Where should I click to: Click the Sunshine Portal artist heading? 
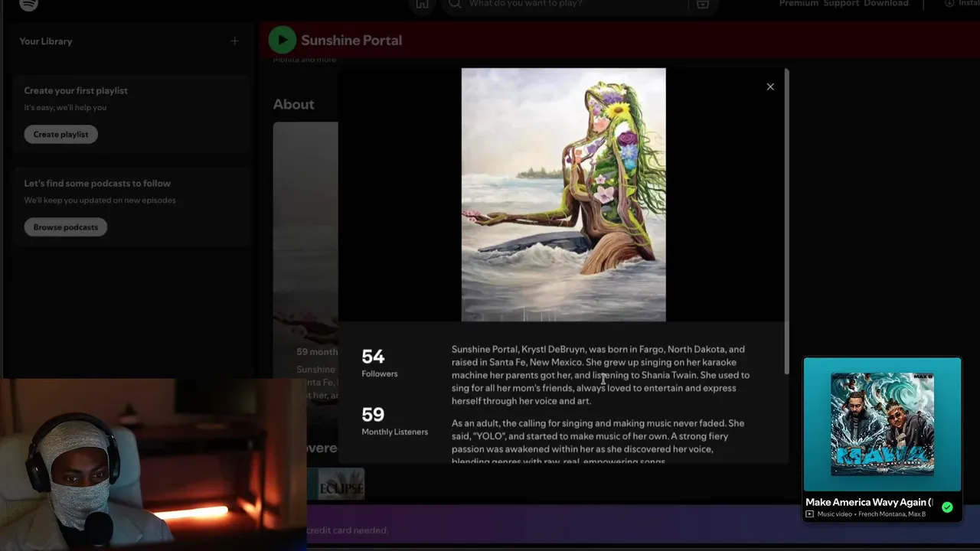click(x=351, y=41)
